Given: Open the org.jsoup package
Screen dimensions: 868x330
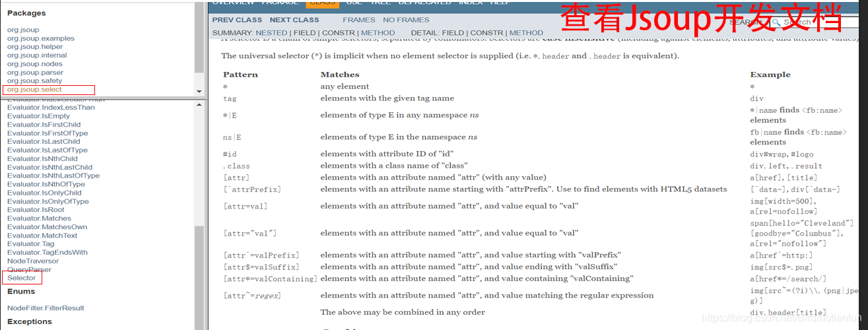Looking at the screenshot, I should click(23, 30).
